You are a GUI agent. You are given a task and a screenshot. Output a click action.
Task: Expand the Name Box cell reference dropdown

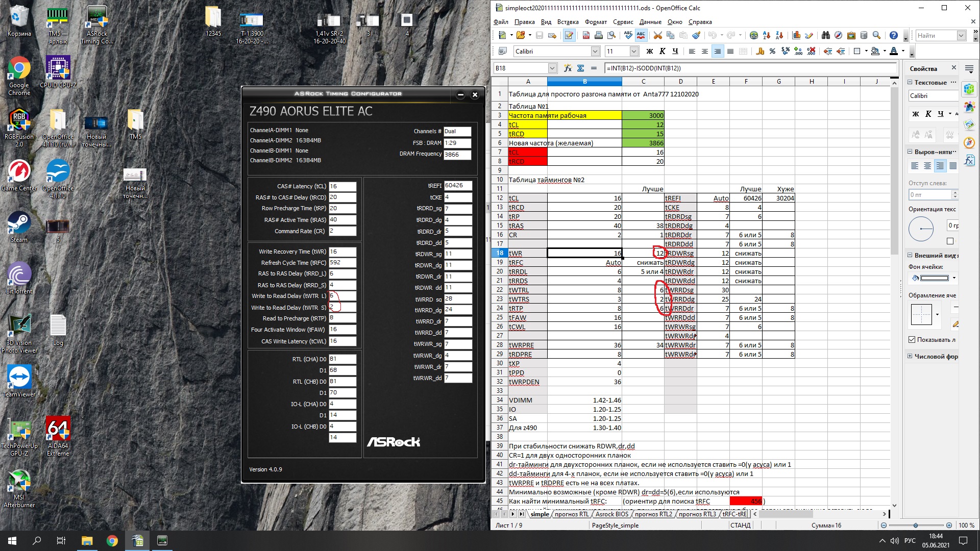click(552, 68)
